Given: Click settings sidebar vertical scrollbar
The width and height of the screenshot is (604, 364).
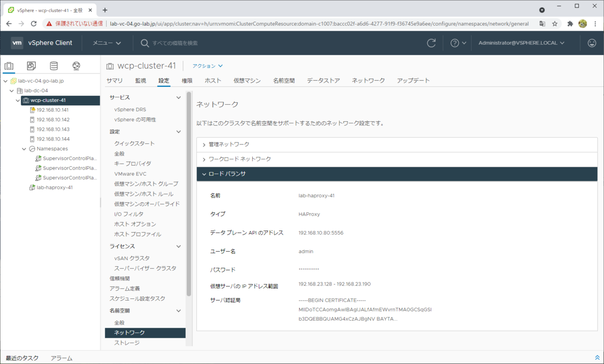Looking at the screenshot, I should point(189,194).
